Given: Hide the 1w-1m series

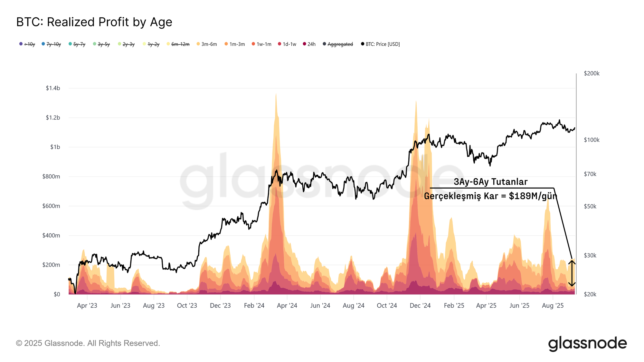Looking at the screenshot, I should 262,44.
